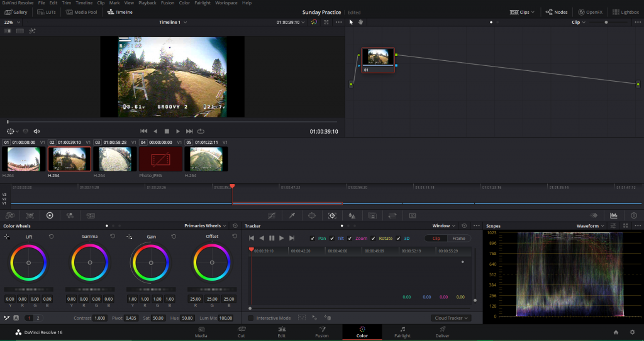The width and height of the screenshot is (644, 341).
Task: Open the Workspace menu
Action: [226, 3]
